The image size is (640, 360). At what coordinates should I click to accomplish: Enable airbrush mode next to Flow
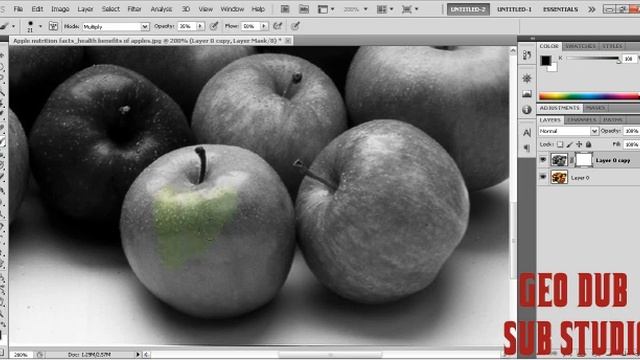278,26
